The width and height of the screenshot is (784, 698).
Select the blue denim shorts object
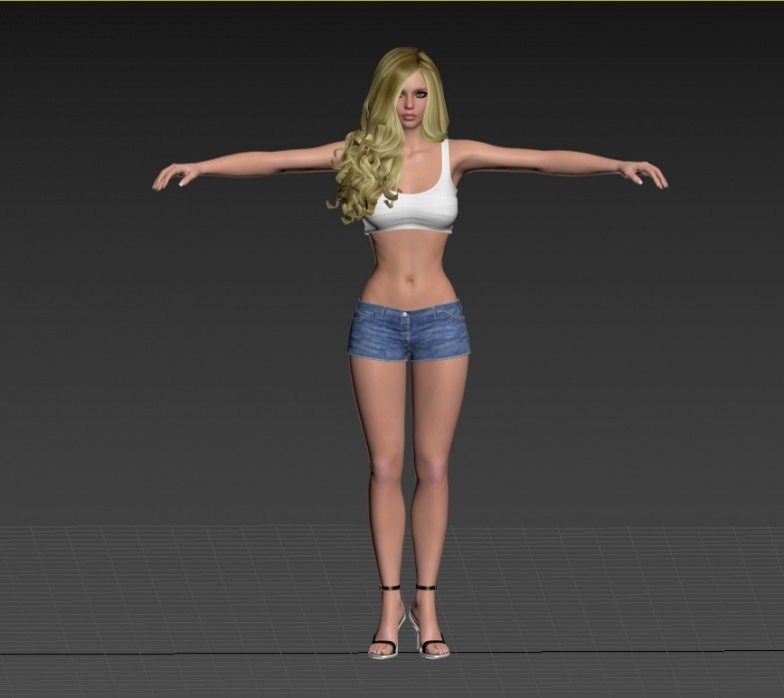pos(408,331)
